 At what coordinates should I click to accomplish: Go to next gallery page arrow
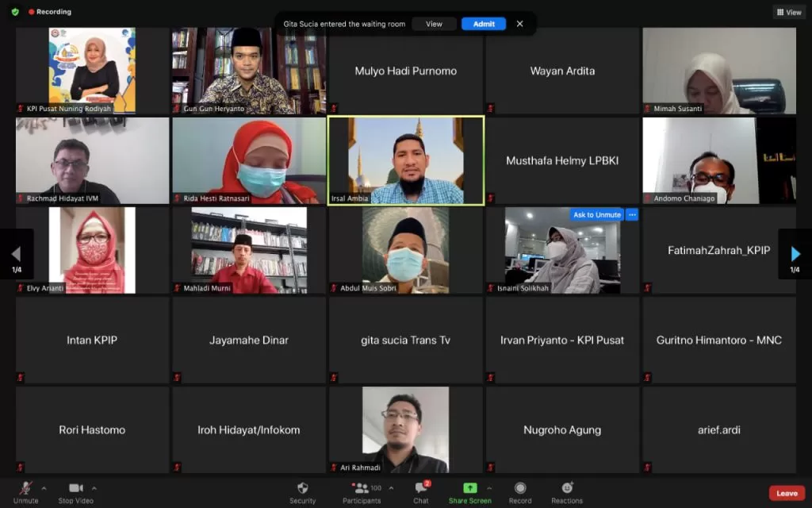pos(795,254)
